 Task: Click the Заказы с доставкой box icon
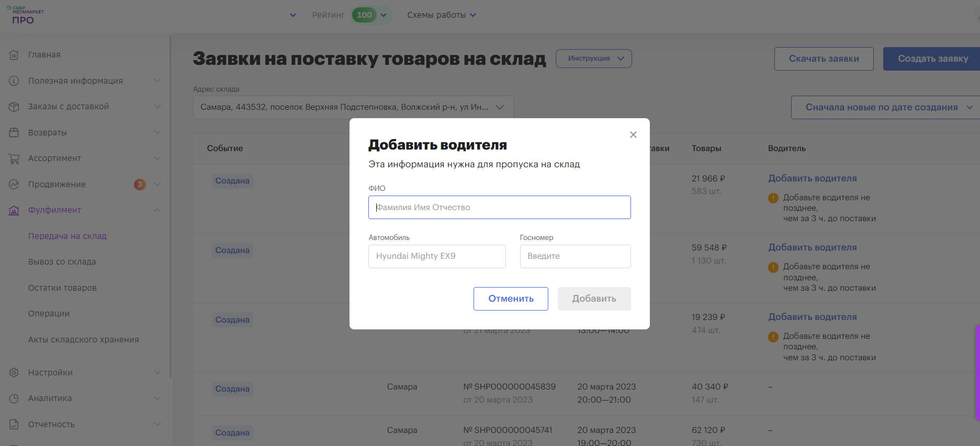pos(14,107)
